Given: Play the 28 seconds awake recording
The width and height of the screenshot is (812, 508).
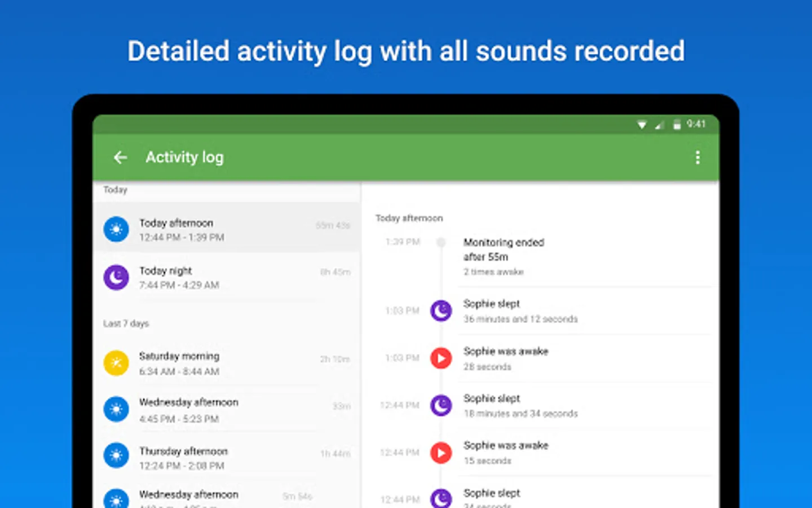Looking at the screenshot, I should point(441,358).
